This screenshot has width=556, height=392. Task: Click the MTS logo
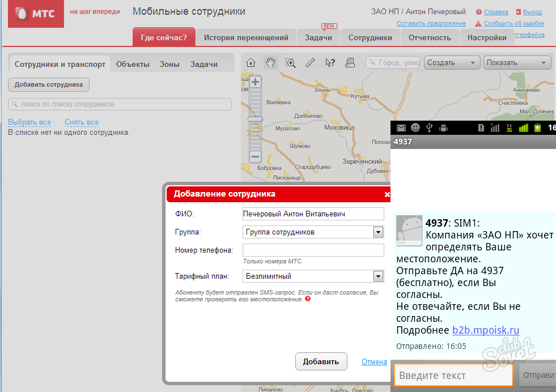pyautogui.click(x=36, y=14)
